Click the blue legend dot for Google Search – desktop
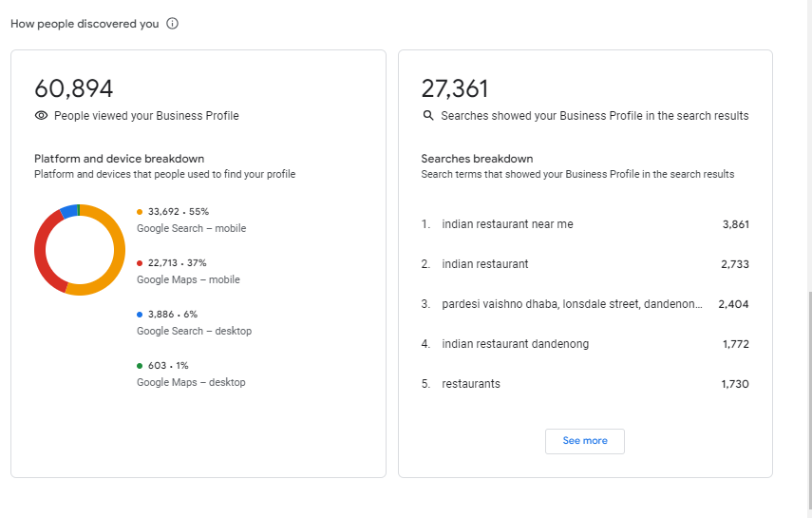This screenshot has height=518, width=812. pyautogui.click(x=140, y=315)
